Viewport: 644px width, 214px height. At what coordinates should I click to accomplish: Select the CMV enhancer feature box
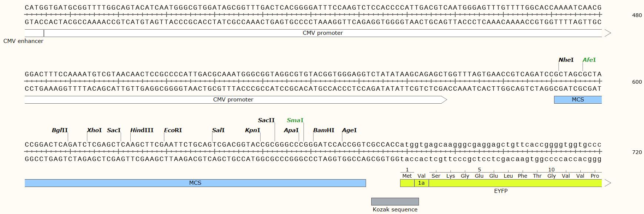pos(34,33)
